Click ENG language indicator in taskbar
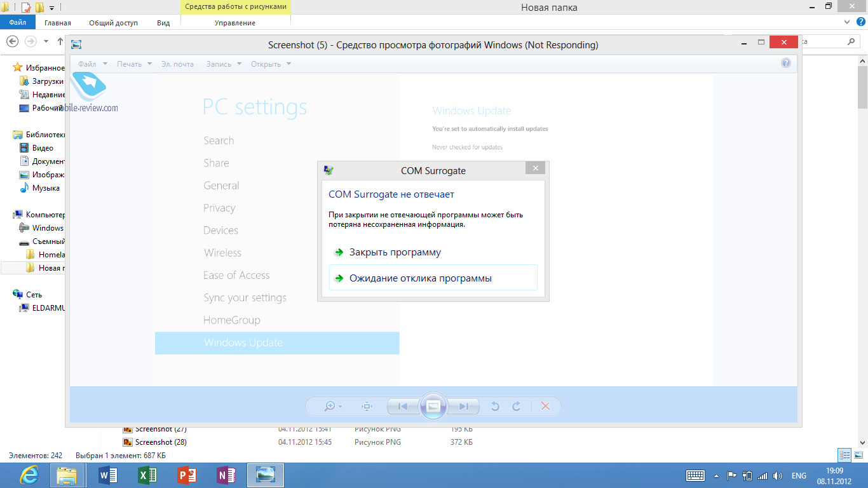The width and height of the screenshot is (868, 488). [x=799, y=476]
